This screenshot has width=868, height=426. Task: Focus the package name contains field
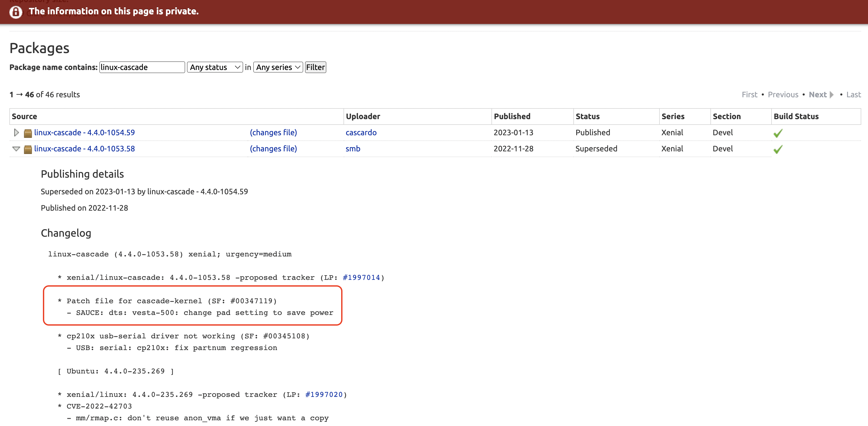(142, 67)
